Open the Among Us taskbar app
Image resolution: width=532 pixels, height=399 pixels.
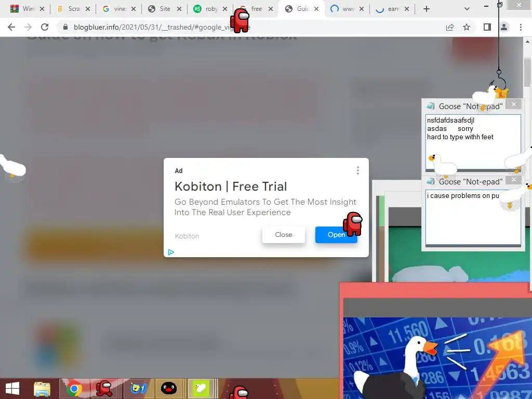tap(104, 389)
